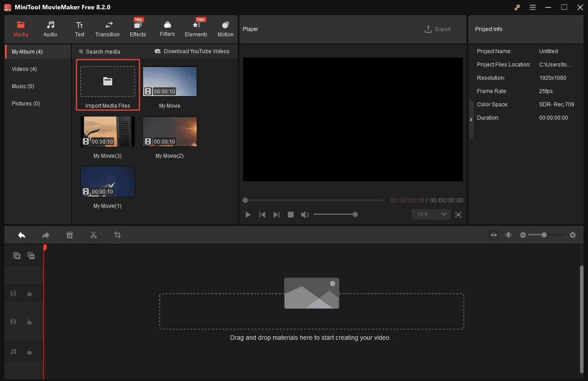Add a new track
This screenshot has height=381, width=588.
(x=17, y=256)
